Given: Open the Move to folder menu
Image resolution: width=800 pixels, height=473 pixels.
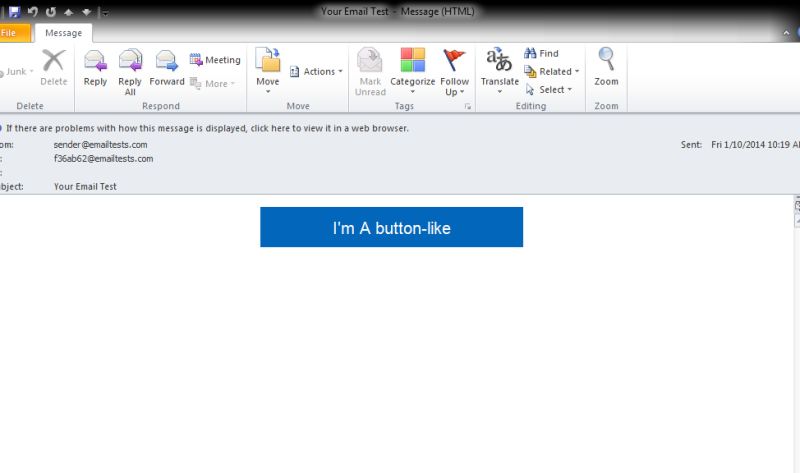Looking at the screenshot, I should (268, 71).
